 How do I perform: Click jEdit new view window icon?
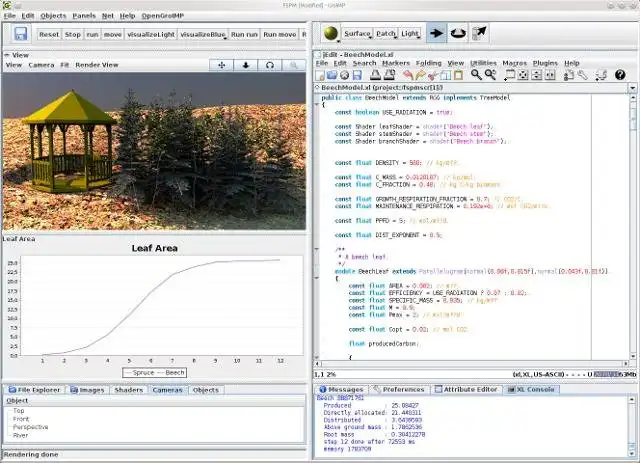click(x=510, y=75)
